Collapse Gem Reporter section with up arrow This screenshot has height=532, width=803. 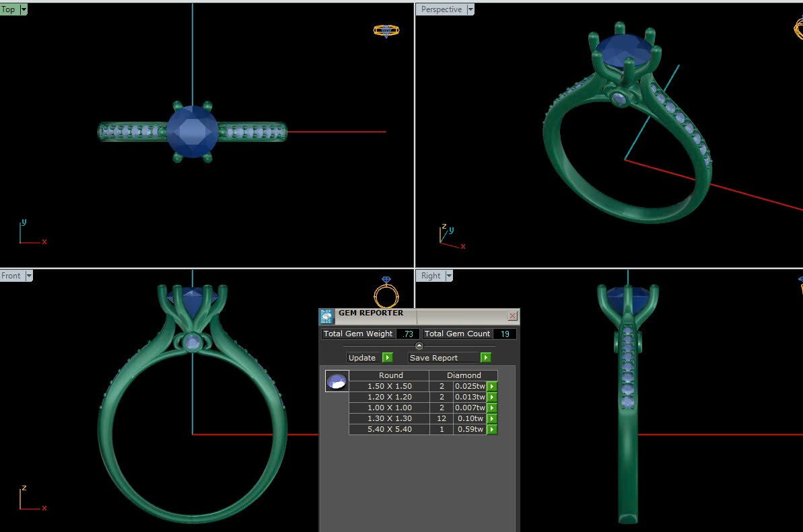[419, 346]
